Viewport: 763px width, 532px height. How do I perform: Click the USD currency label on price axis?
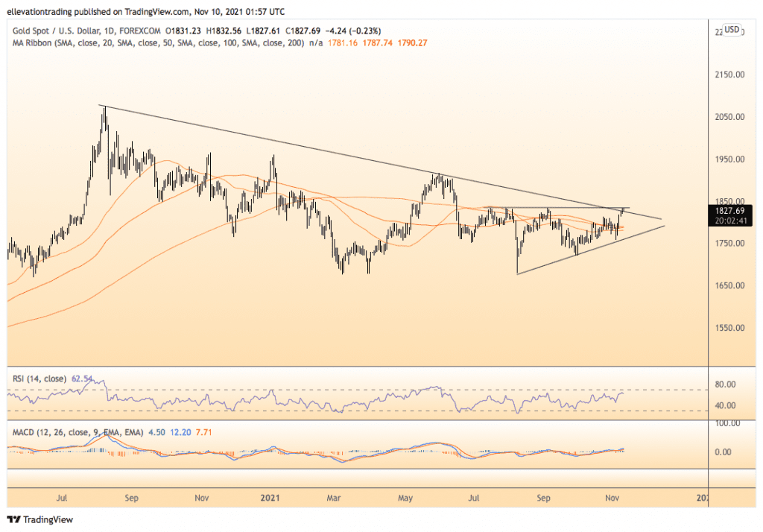click(x=732, y=30)
